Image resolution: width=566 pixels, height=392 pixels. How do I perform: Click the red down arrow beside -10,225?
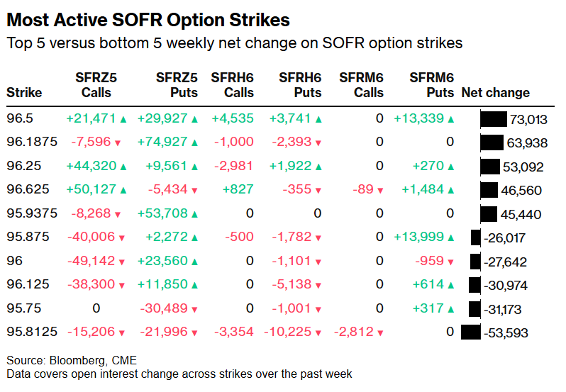click(318, 332)
